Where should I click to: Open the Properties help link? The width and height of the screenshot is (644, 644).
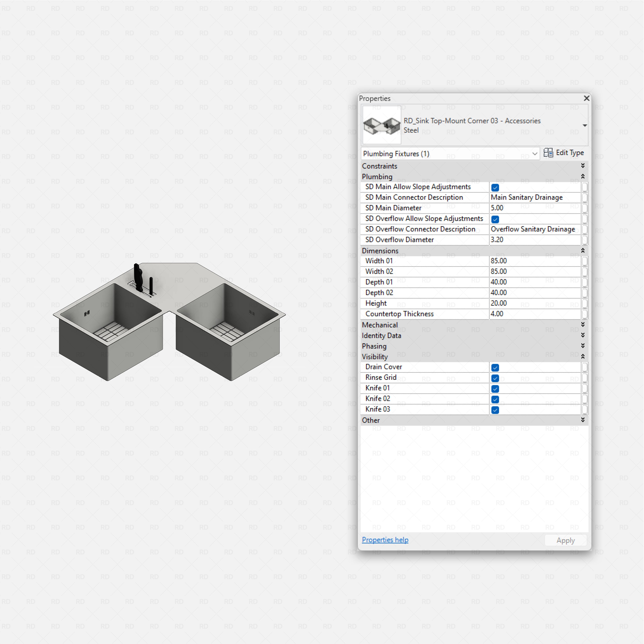[385, 540]
